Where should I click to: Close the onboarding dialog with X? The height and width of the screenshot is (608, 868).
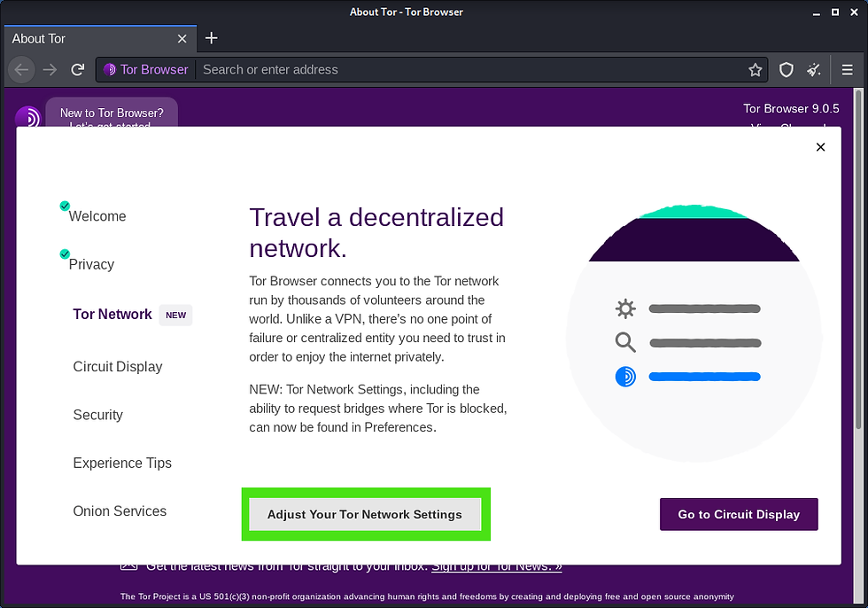tap(820, 147)
